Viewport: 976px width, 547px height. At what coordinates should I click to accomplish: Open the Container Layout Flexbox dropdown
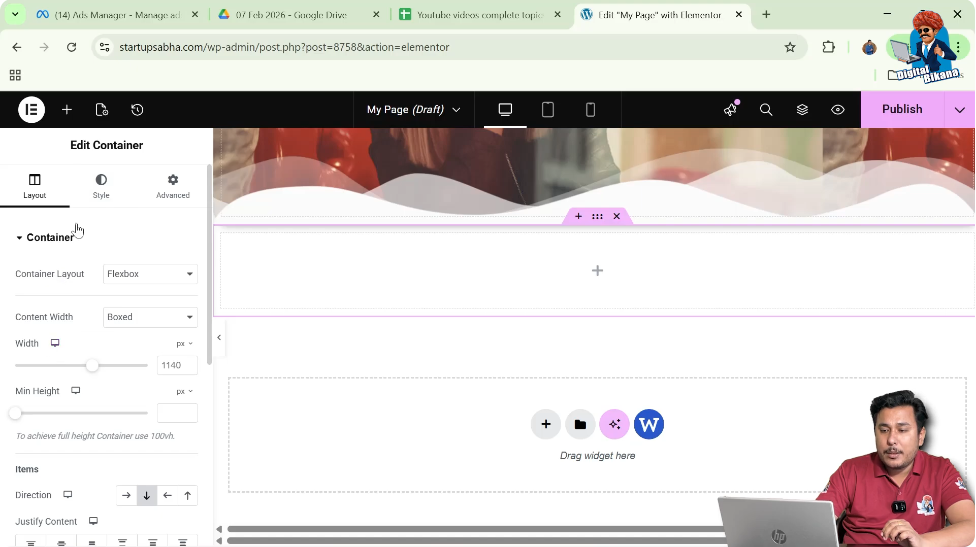pos(150,274)
